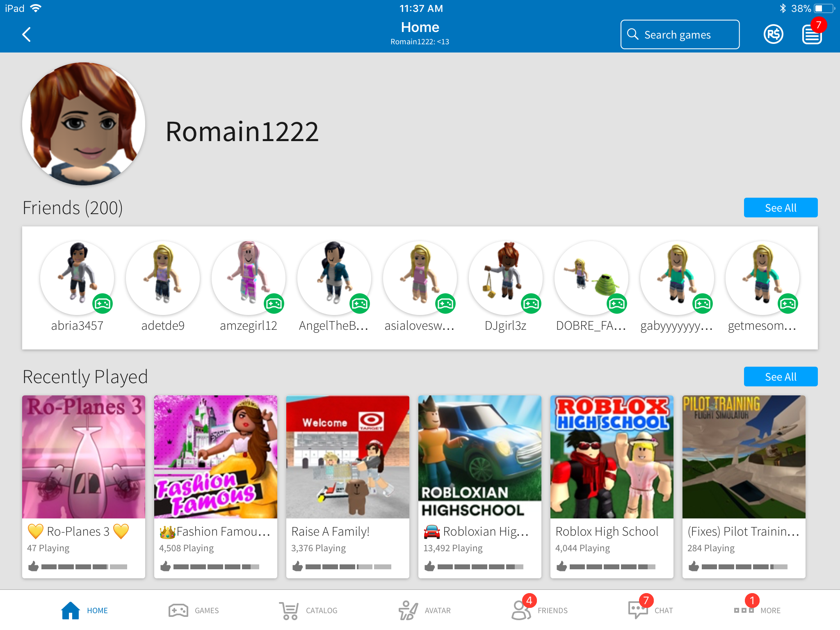Click in-game status badge on asialovesw...
This screenshot has width=840, height=630.
[445, 304]
